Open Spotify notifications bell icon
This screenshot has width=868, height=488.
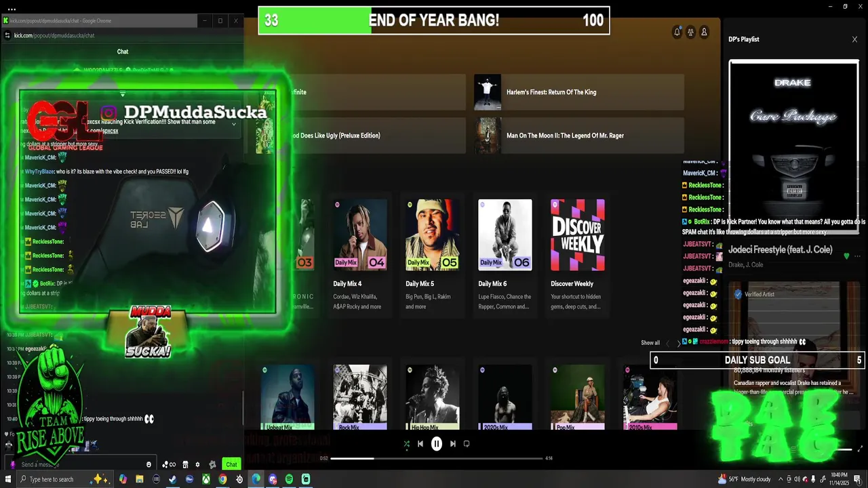tap(677, 32)
